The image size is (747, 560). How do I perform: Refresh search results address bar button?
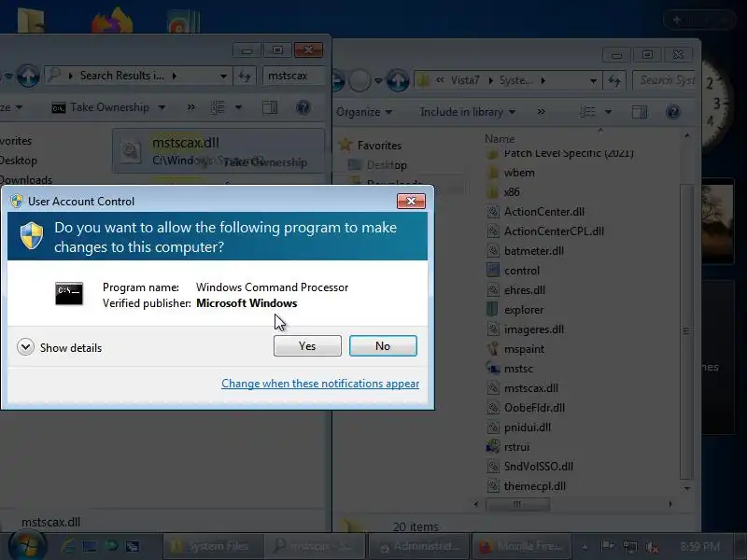(x=245, y=76)
